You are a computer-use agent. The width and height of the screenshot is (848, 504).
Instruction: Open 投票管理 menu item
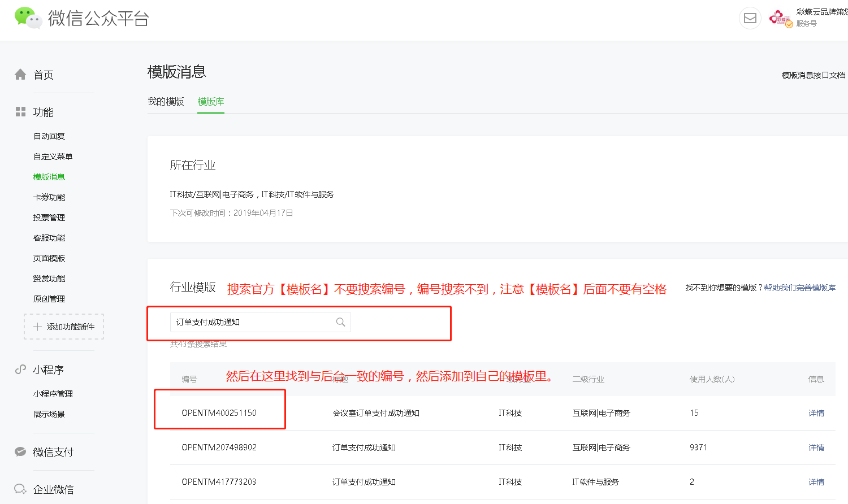pyautogui.click(x=49, y=218)
